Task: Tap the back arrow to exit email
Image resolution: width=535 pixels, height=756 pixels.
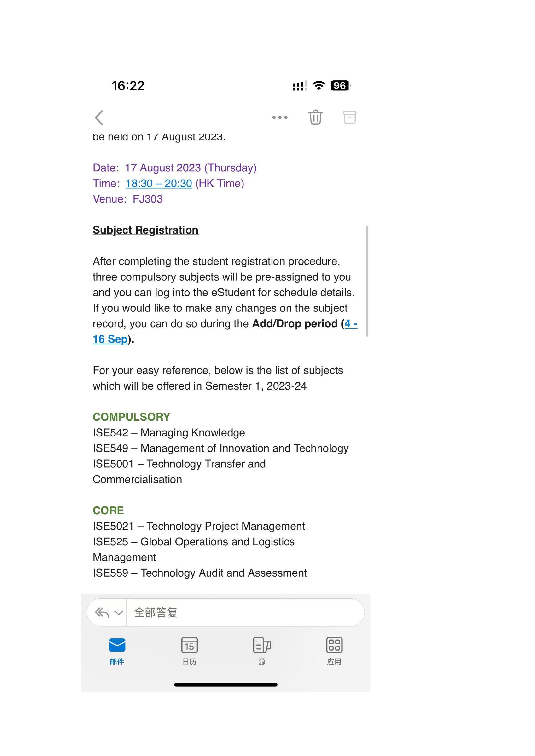Action: click(x=99, y=118)
